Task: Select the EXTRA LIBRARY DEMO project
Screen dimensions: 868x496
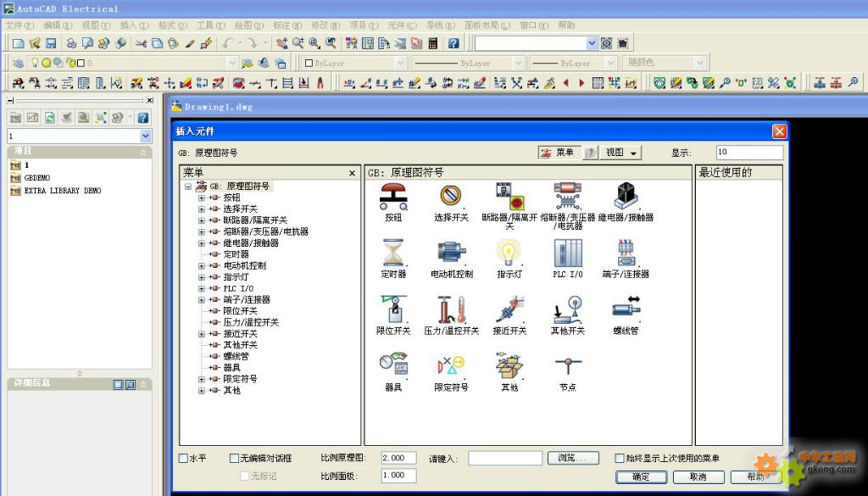Action: pos(62,191)
